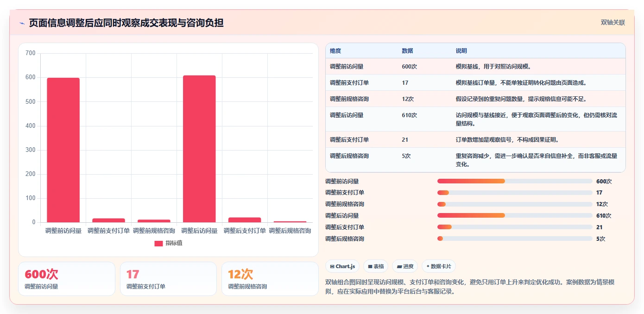This screenshot has width=644, height=314.
Task: Click the short 调整后支付订单 bar in the chart
Action: (x=245, y=220)
